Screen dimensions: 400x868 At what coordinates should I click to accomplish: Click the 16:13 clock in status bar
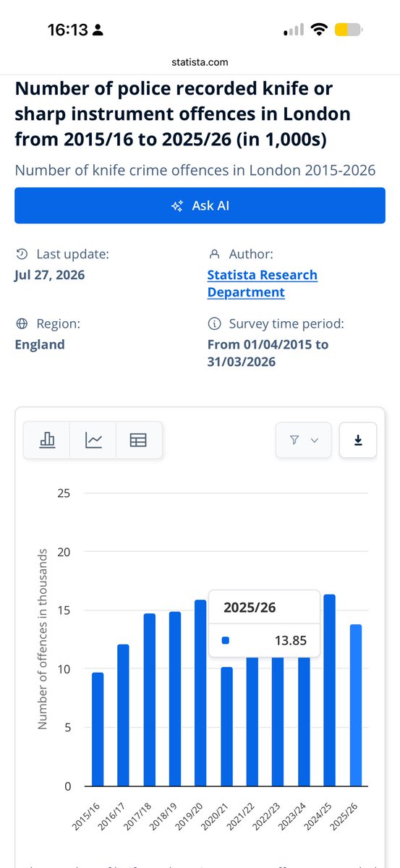coord(67,30)
